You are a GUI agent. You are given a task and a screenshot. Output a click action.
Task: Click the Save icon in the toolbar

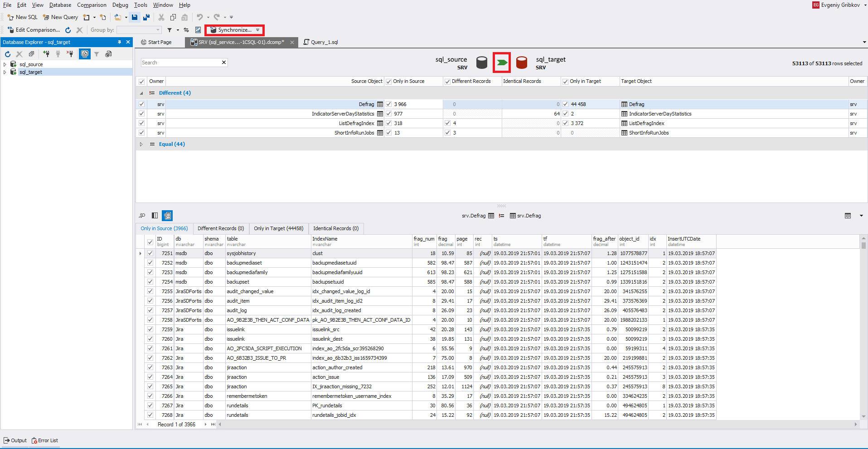click(x=135, y=17)
